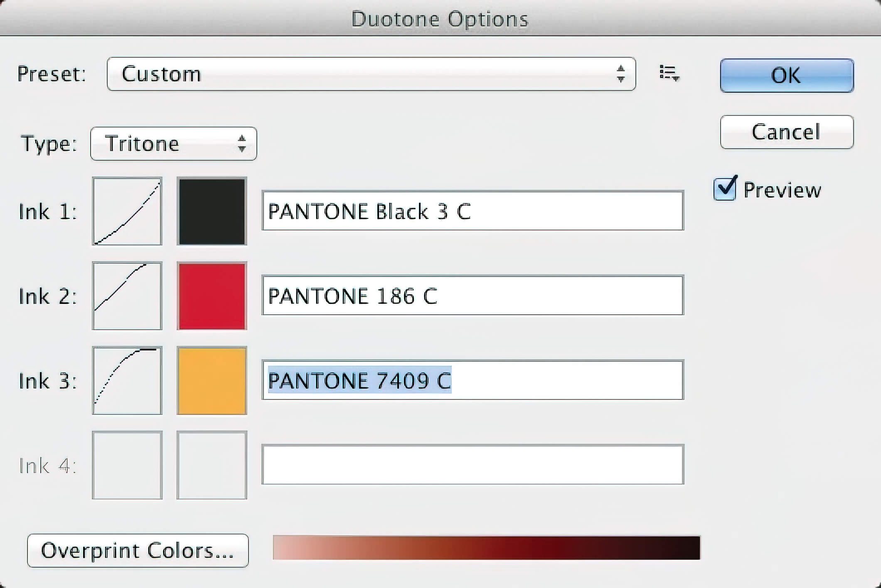Click the PANTONE Black 3 C name field
Screen dimensions: 881x588
[472, 211]
